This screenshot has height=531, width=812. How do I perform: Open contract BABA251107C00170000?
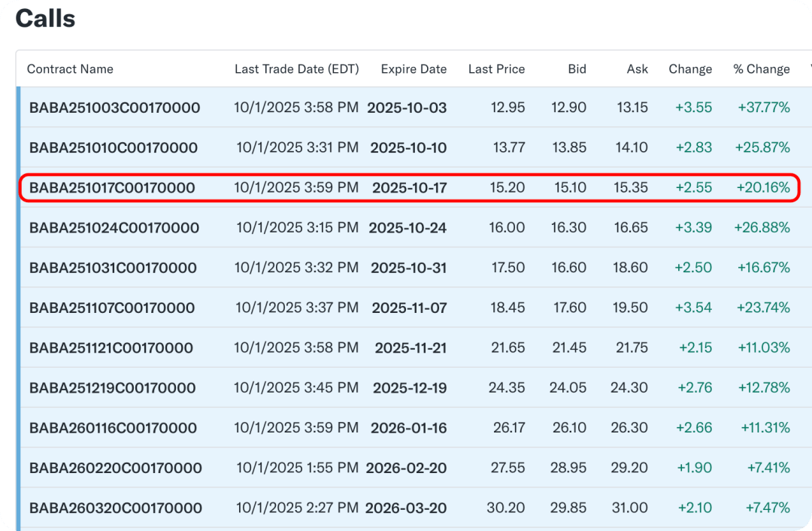tap(112, 308)
